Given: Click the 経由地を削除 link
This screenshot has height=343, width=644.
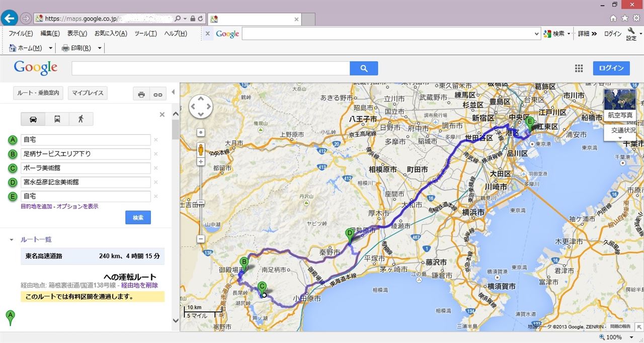Looking at the screenshot, I should pyautogui.click(x=139, y=285).
